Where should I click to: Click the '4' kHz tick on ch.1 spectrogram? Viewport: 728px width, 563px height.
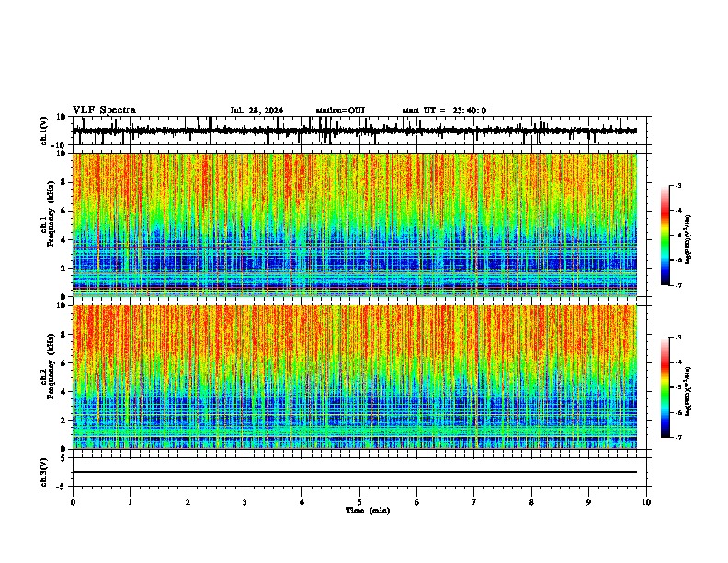[x=63, y=240]
